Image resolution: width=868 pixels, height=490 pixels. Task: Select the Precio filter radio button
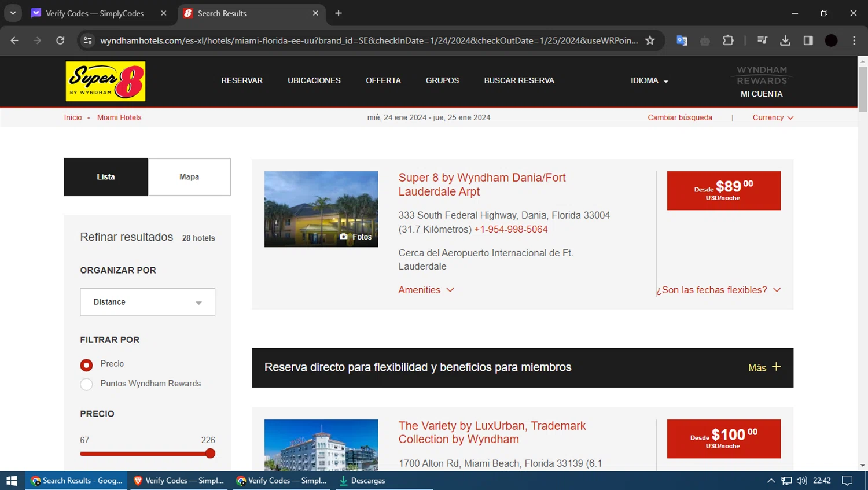[86, 365]
